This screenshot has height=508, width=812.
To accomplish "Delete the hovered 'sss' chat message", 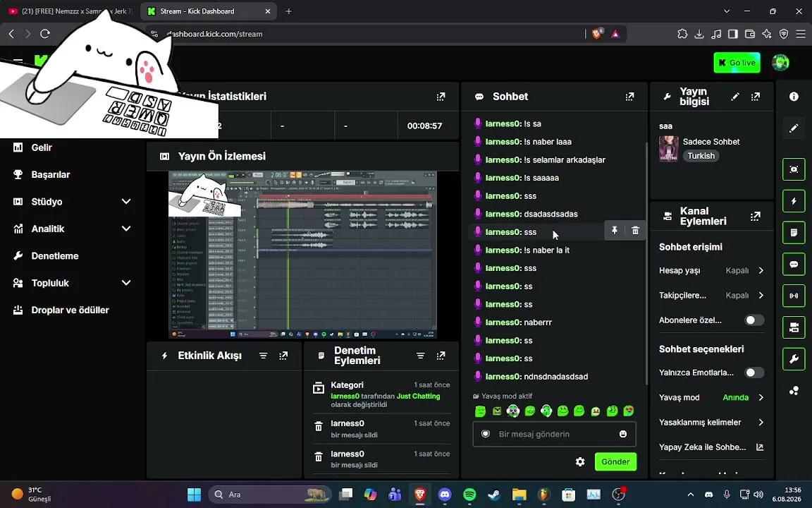I will click(635, 231).
